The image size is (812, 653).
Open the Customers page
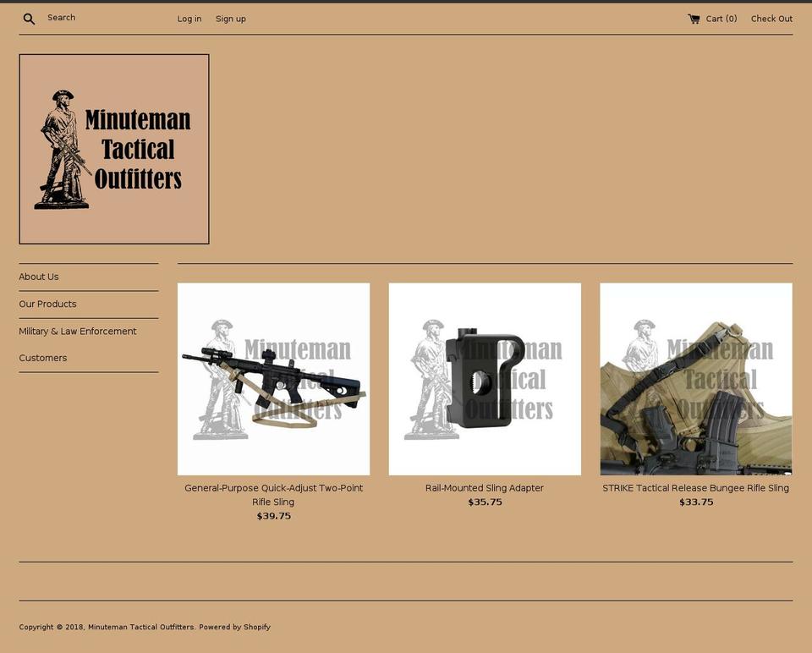pyautogui.click(x=43, y=358)
